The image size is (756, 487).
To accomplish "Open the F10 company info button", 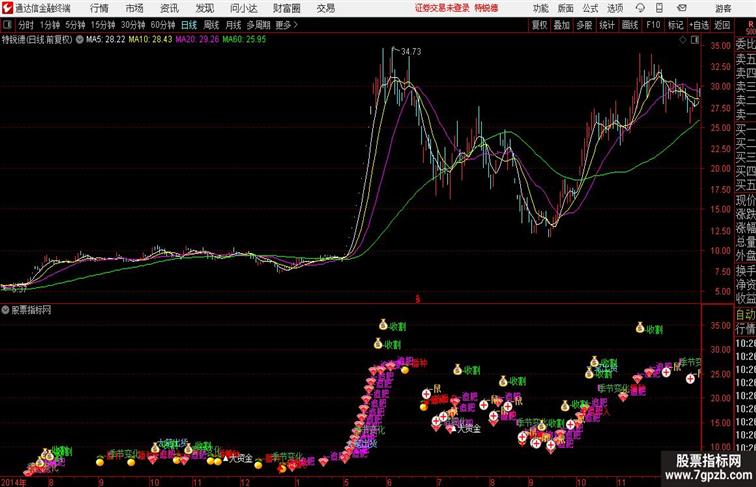I will (x=653, y=25).
